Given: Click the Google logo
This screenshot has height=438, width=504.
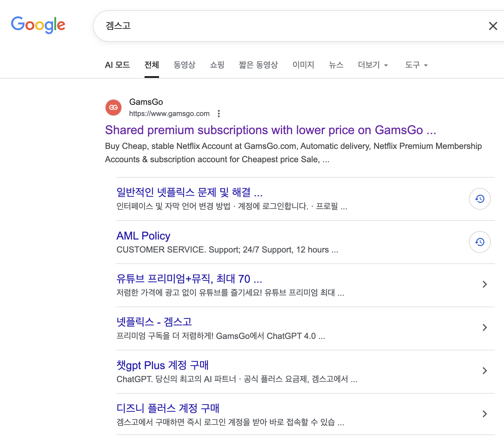Looking at the screenshot, I should tap(38, 25).
